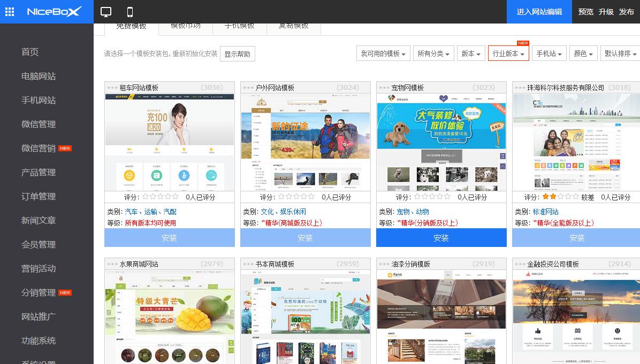This screenshot has height=364, width=640.
Task: Click rating stars of 户外网站模板
Action: point(296,197)
